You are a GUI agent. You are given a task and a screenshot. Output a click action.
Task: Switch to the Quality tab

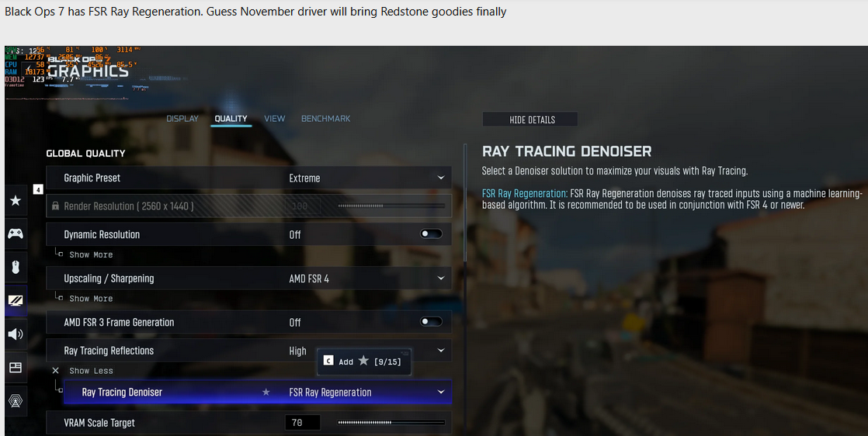[231, 119]
